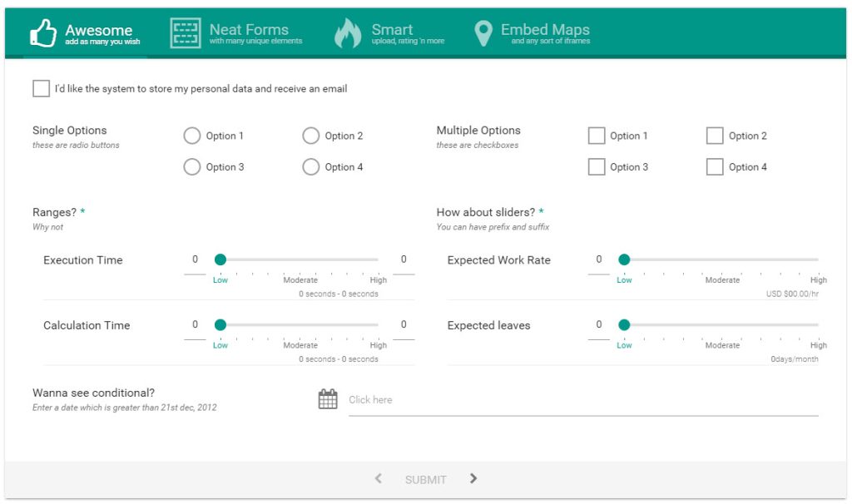Click the 'Single Options' heading
Image resolution: width=852 pixels, height=504 pixels.
click(70, 131)
